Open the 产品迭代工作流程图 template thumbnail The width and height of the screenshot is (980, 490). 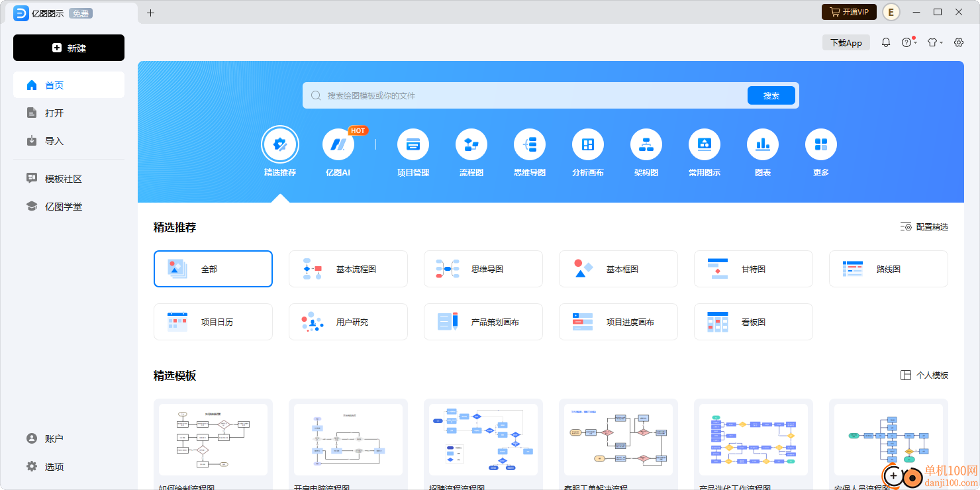click(x=754, y=440)
